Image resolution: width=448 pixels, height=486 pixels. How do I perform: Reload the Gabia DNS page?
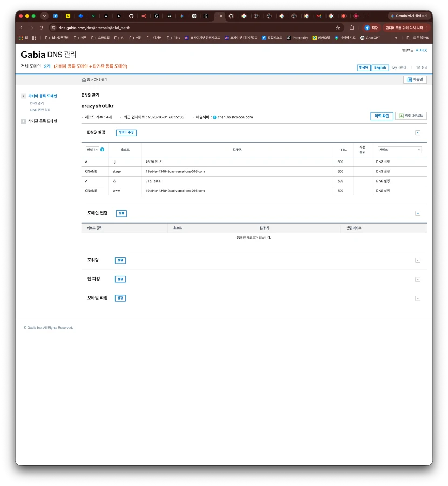point(42,28)
